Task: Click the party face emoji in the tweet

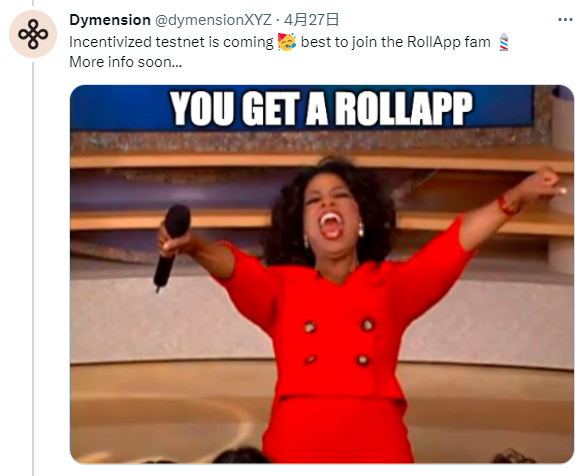Action: pyautogui.click(x=287, y=42)
